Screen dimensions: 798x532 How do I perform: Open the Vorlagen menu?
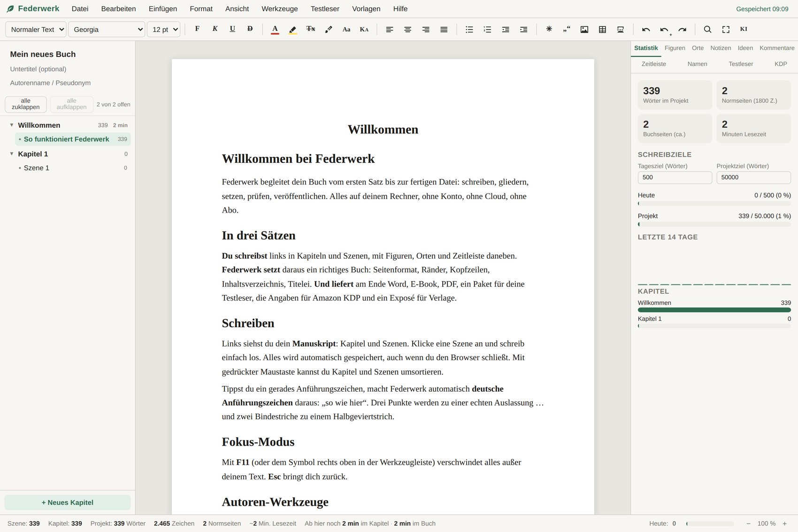coord(366,9)
